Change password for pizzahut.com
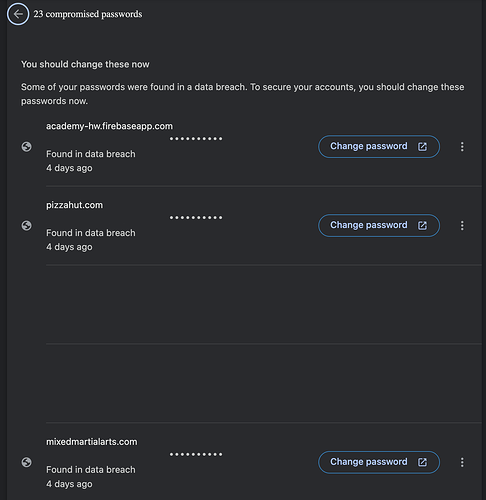 [x=379, y=226]
